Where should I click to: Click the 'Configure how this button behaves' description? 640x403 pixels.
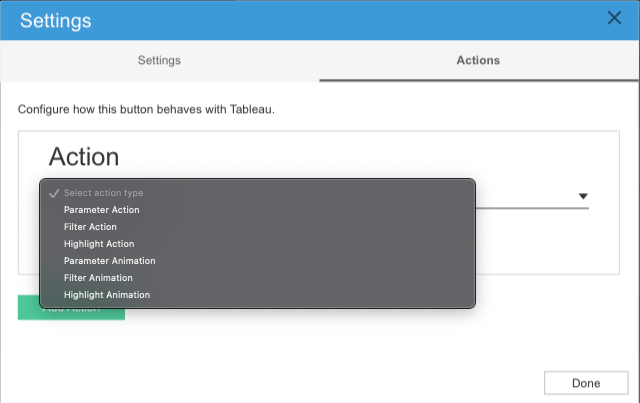coord(146,108)
